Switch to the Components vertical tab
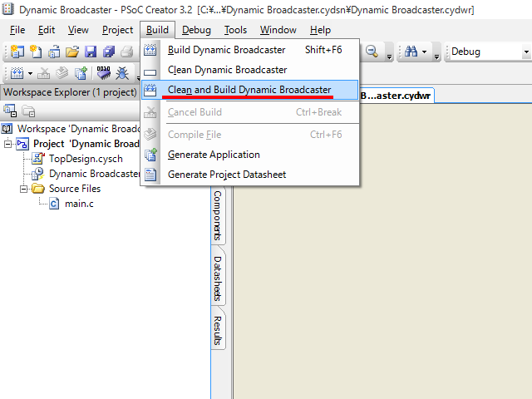532x399 pixels. click(x=218, y=215)
